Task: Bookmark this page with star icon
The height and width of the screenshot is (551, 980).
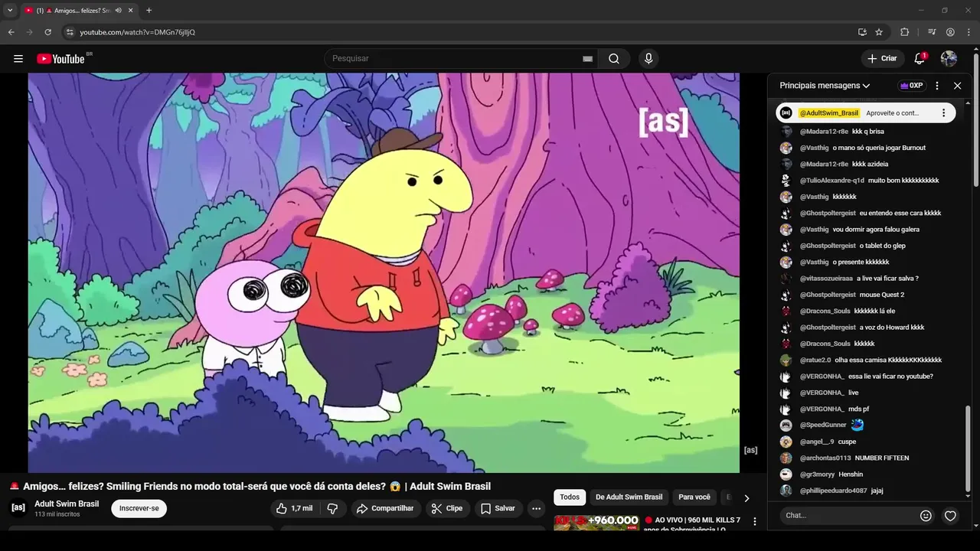Action: click(879, 32)
